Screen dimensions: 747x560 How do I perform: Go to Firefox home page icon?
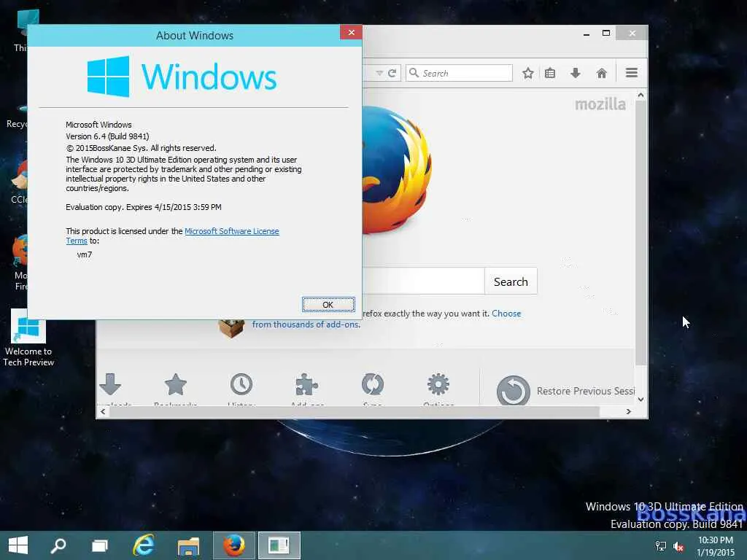pyautogui.click(x=602, y=73)
